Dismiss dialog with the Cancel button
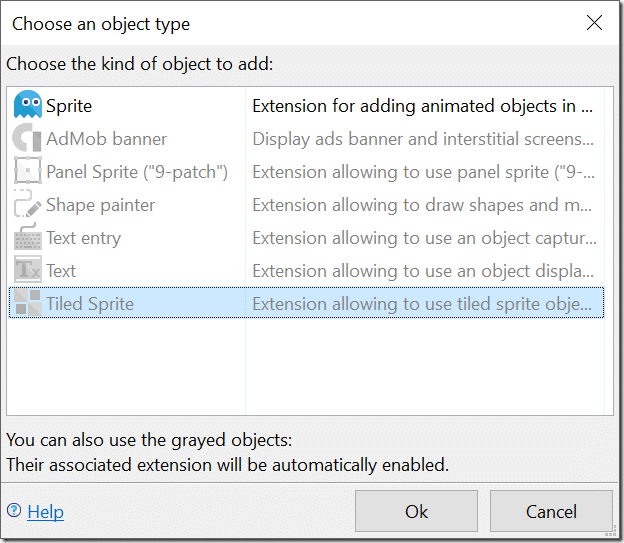 (551, 511)
